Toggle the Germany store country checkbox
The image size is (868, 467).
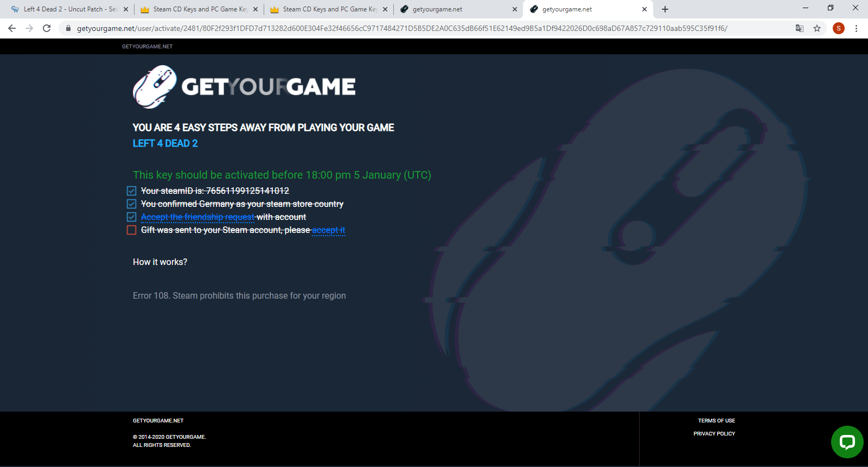pos(131,204)
